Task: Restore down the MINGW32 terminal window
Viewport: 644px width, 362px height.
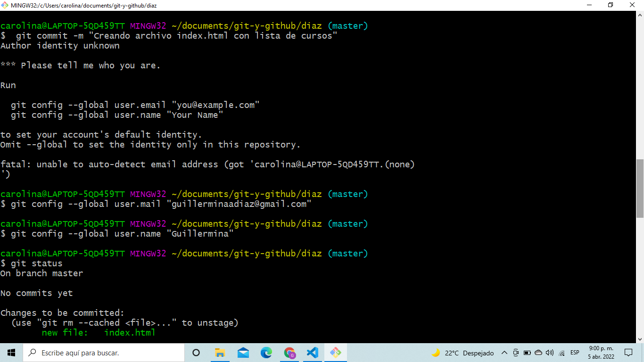Action: 611,5
